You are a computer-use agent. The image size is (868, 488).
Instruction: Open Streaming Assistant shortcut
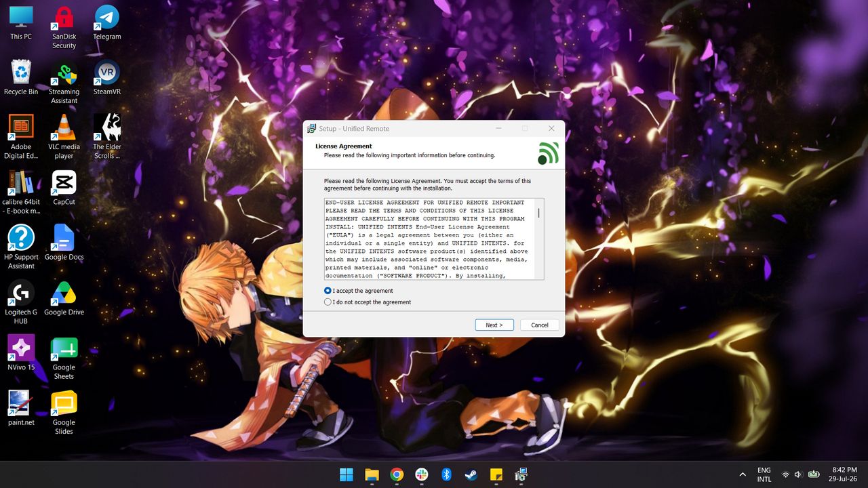(x=64, y=82)
